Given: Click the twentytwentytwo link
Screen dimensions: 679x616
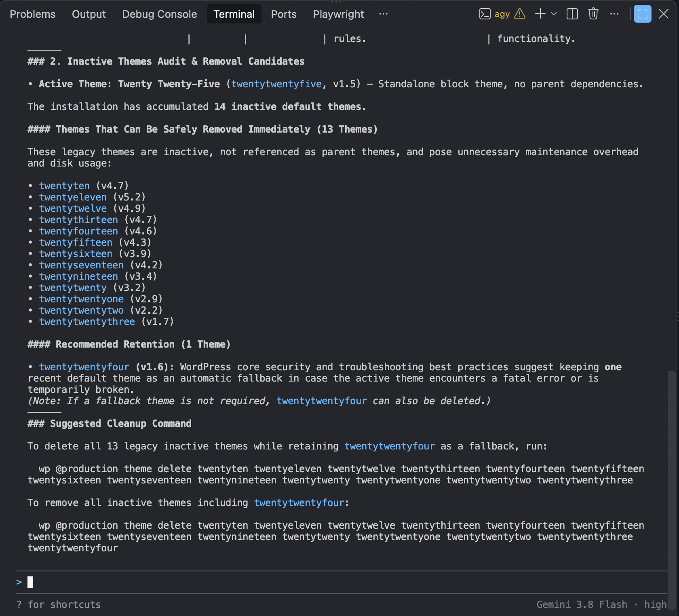Looking at the screenshot, I should 81,310.
